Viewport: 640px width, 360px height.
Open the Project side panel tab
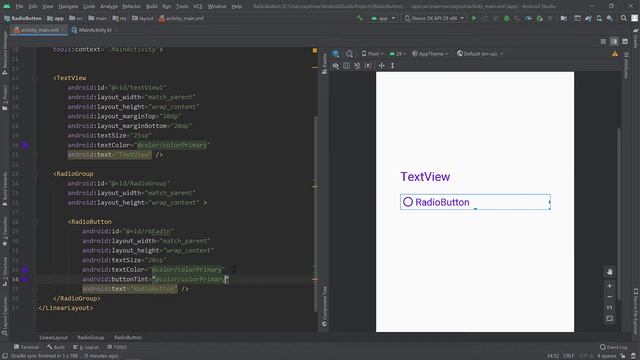click(x=4, y=98)
